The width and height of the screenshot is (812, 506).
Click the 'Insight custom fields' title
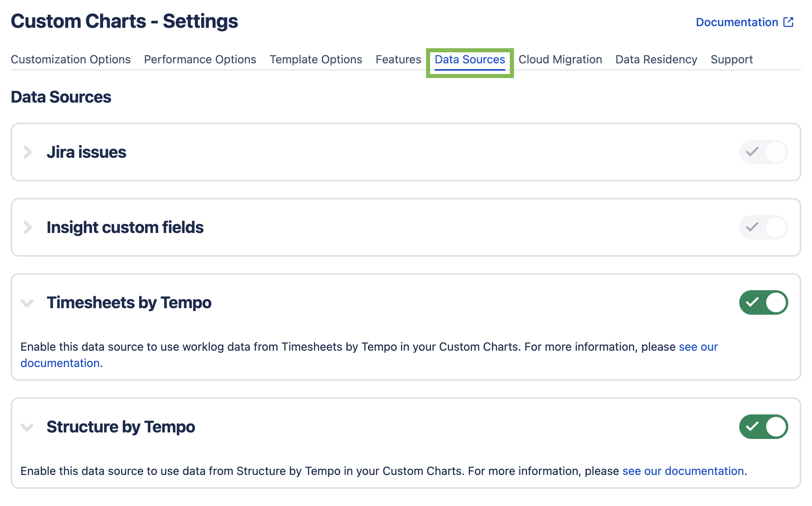tap(125, 227)
